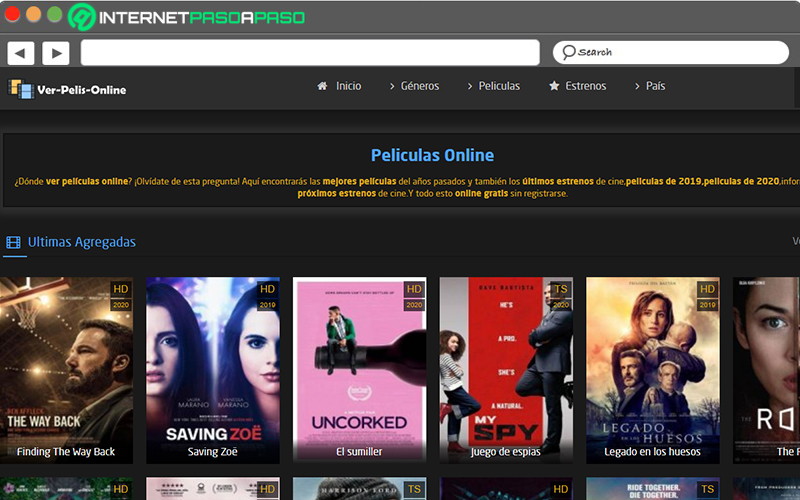Open the Uncorked movie poster
The width and height of the screenshot is (800, 500).
click(x=360, y=370)
